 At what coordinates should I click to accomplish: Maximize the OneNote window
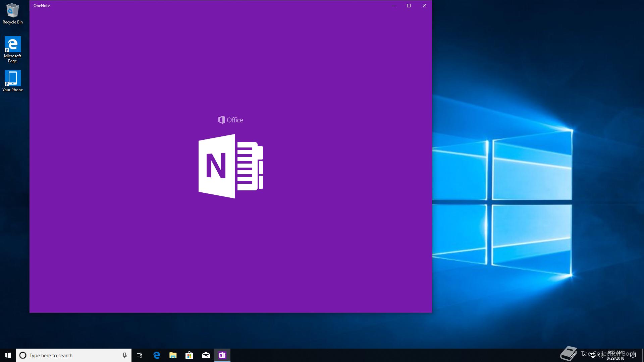point(409,6)
